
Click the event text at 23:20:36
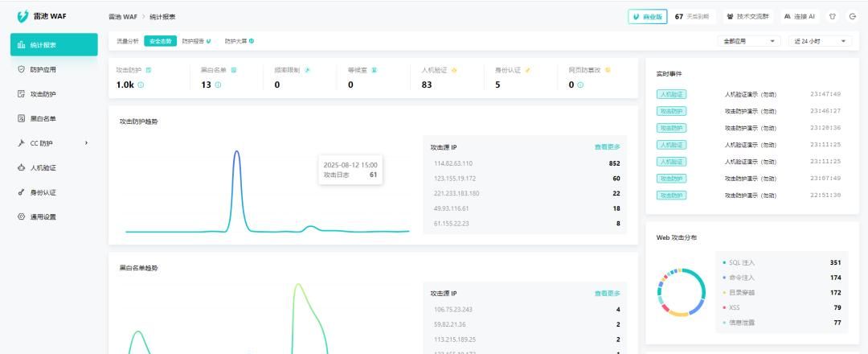750,128
